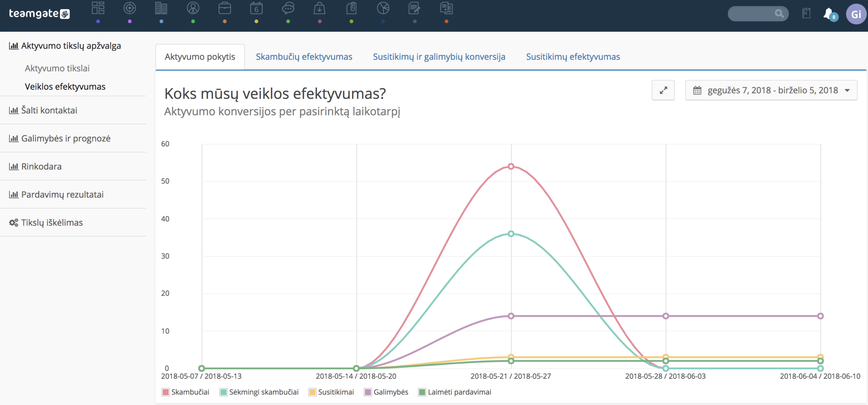This screenshot has height=405, width=868.
Task: Toggle Galimybės legend series
Action: 386,392
